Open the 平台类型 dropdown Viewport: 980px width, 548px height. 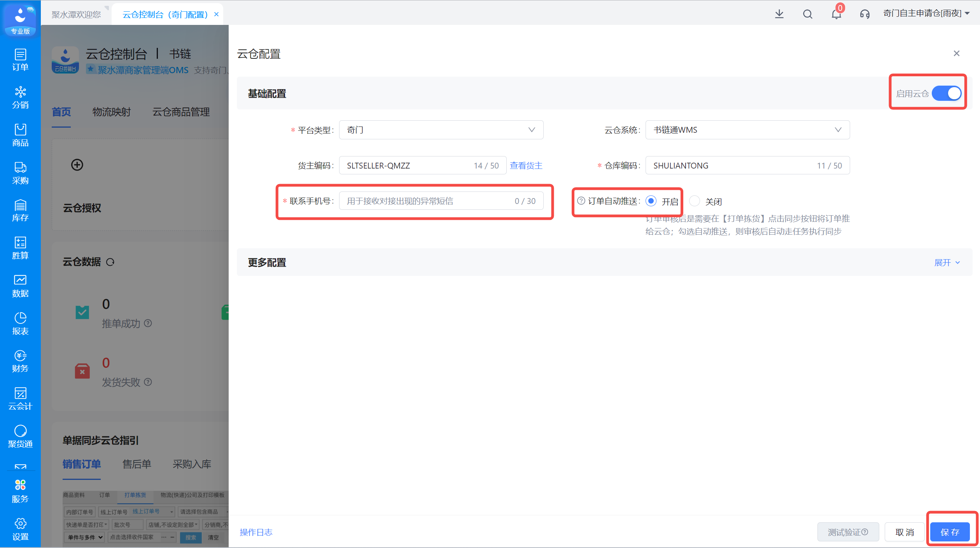pos(441,130)
